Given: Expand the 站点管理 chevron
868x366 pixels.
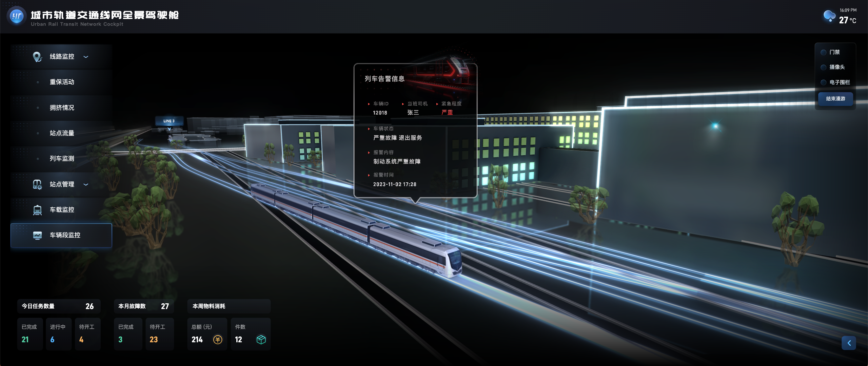Looking at the screenshot, I should click(x=86, y=185).
